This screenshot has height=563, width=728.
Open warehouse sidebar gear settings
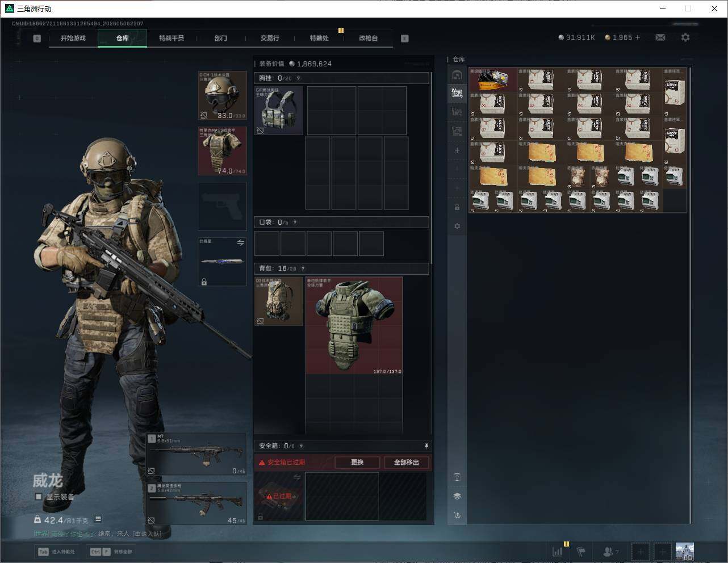click(457, 226)
